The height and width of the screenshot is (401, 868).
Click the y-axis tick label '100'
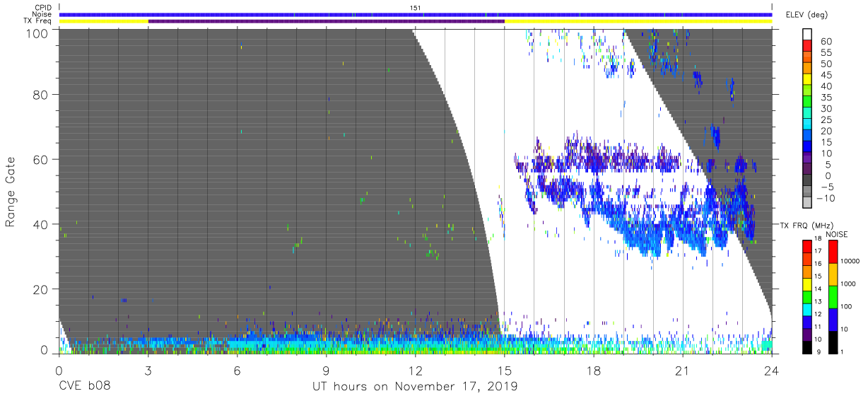point(38,33)
